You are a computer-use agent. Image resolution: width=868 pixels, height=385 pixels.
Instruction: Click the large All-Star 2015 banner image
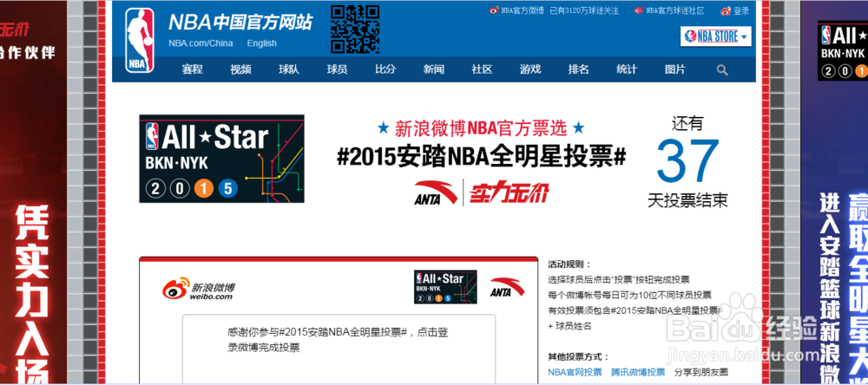click(x=221, y=159)
